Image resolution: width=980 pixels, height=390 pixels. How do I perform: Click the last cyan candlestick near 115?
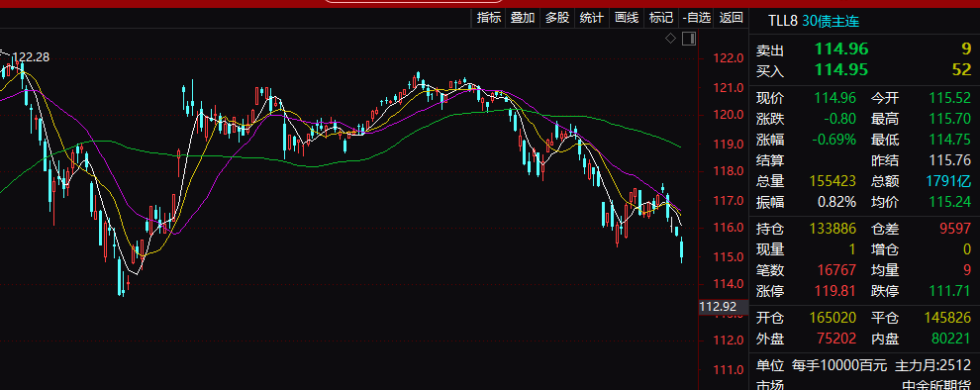tap(681, 249)
